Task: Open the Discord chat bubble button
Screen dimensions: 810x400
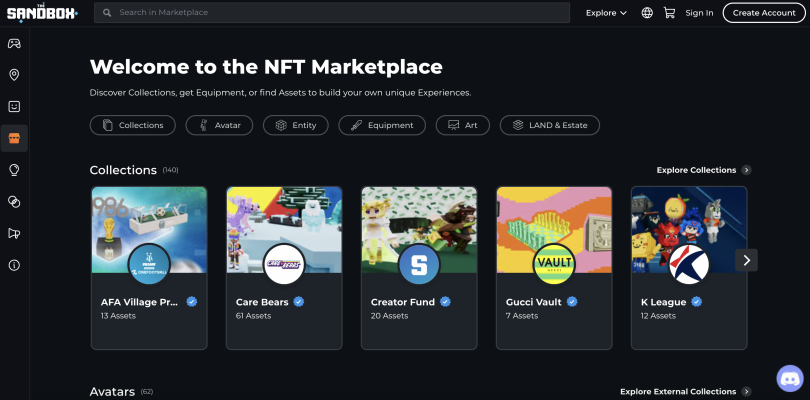Action: pos(790,379)
